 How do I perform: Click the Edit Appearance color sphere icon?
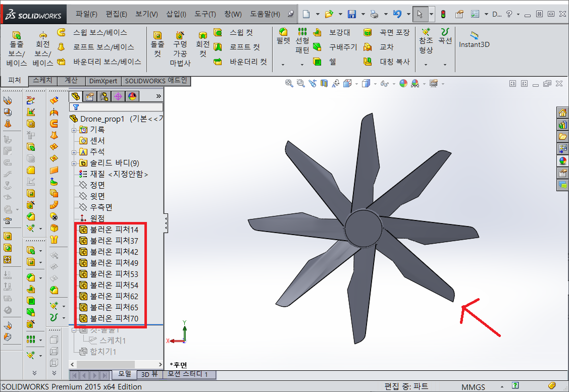click(403, 83)
